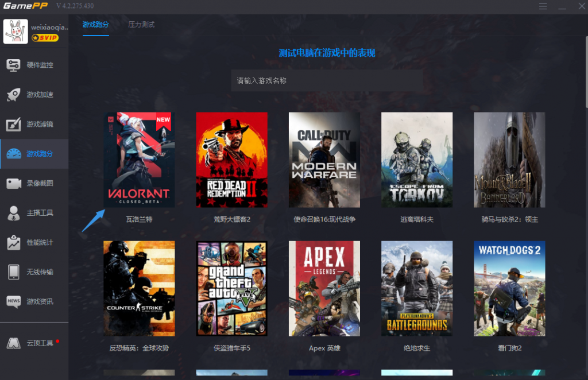Click the 无线传输 phone icon
The image size is (588, 380).
tap(14, 272)
